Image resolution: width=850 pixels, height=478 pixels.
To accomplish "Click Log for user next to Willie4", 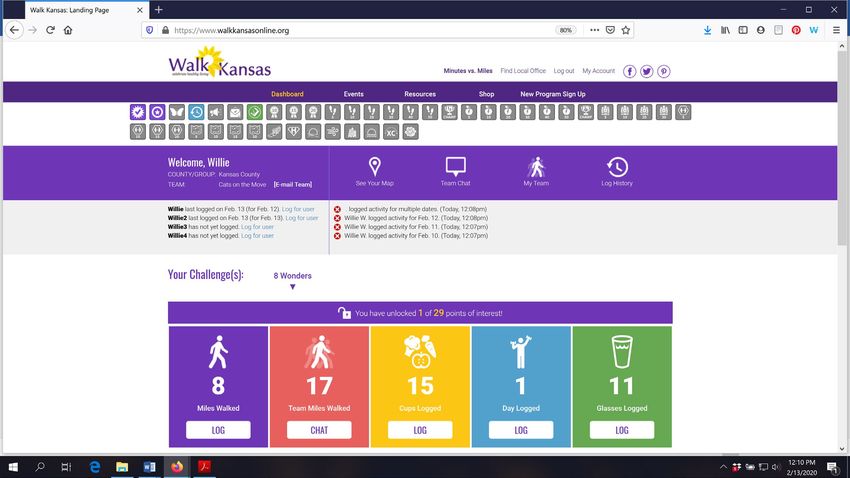I will point(257,236).
